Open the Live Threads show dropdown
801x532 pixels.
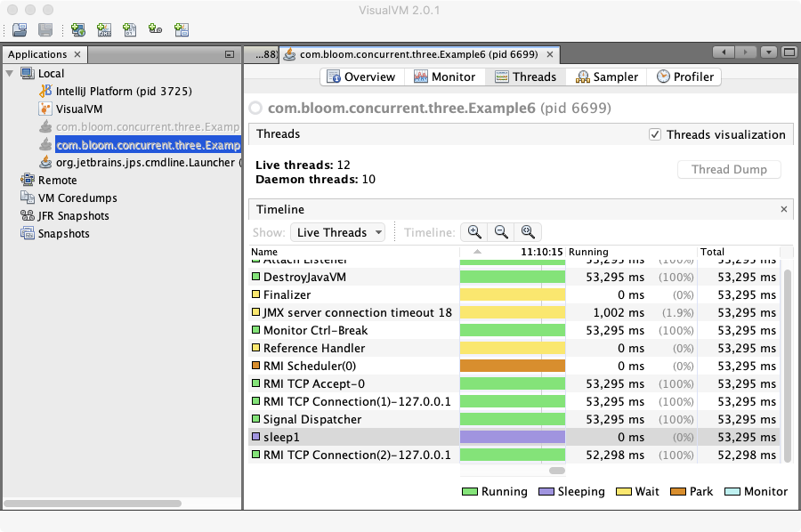click(x=338, y=233)
